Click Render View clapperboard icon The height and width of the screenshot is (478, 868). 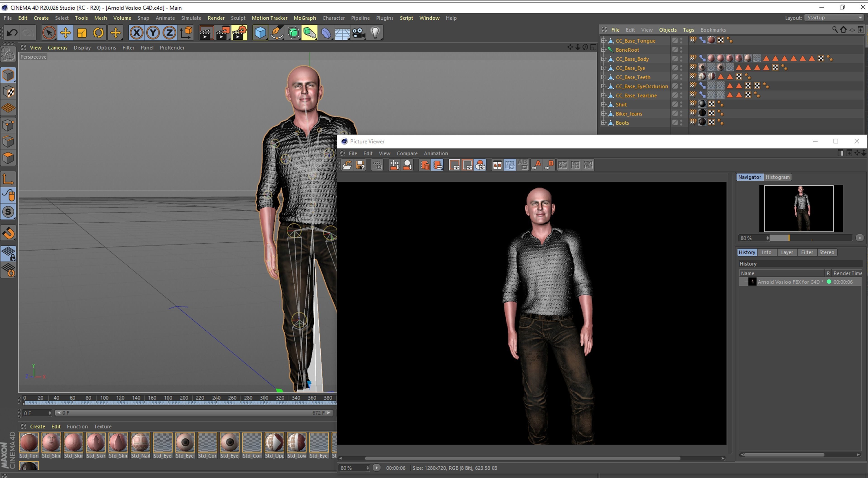[206, 33]
